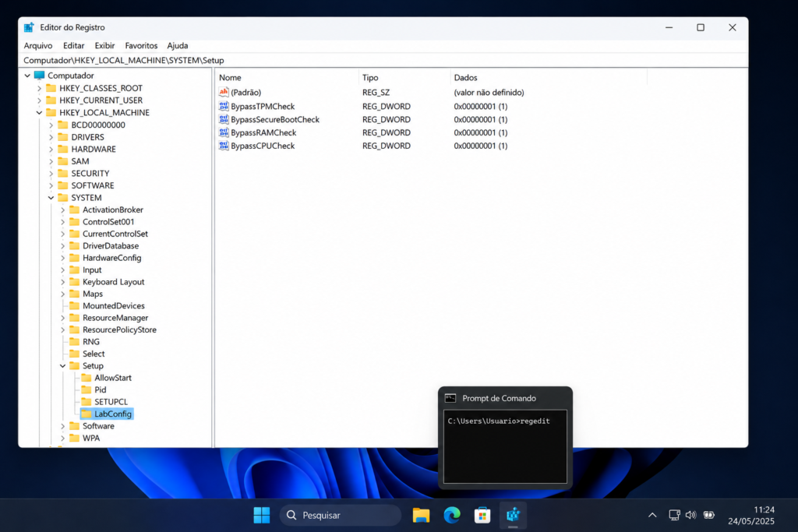Click the HKEY_CURRENT_USER folder icon
The width and height of the screenshot is (798, 532).
point(51,100)
